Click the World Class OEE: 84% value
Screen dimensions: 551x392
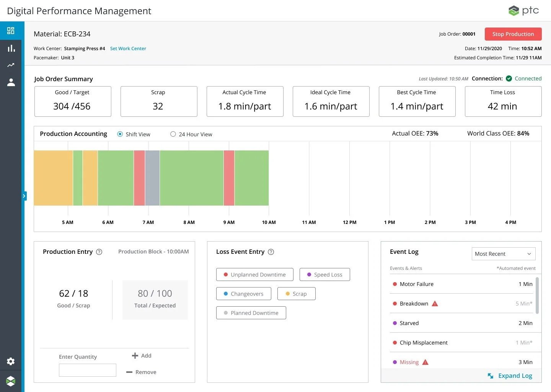[x=498, y=134]
